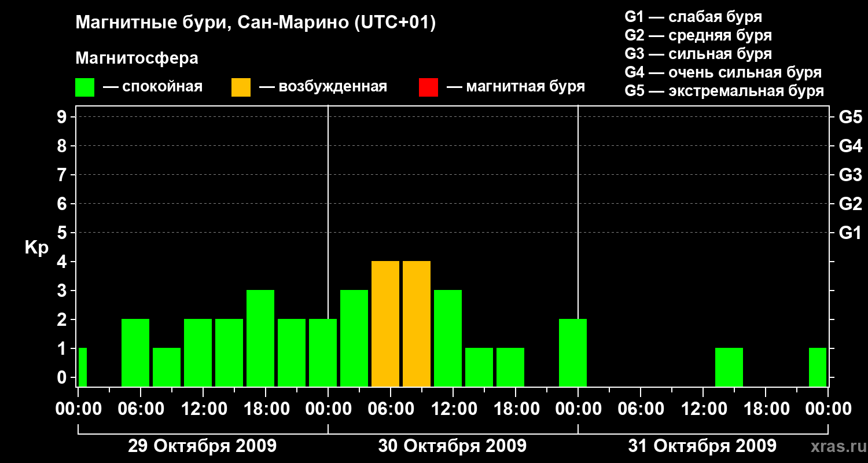Click right-axis 'G3' label by the Kp 7 gridline
The height and width of the screenshot is (463, 868).
pyautogui.click(x=851, y=175)
